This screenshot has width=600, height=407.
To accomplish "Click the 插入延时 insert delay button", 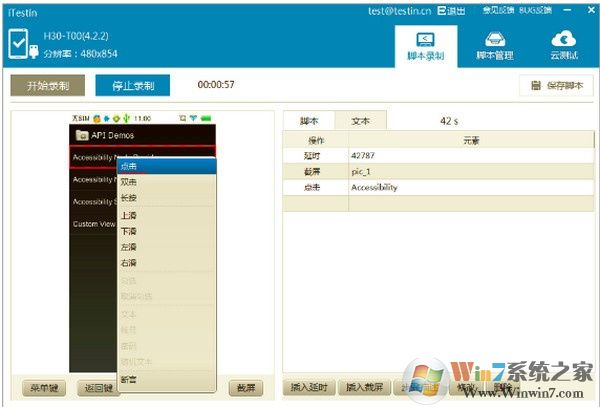I will click(x=309, y=387).
